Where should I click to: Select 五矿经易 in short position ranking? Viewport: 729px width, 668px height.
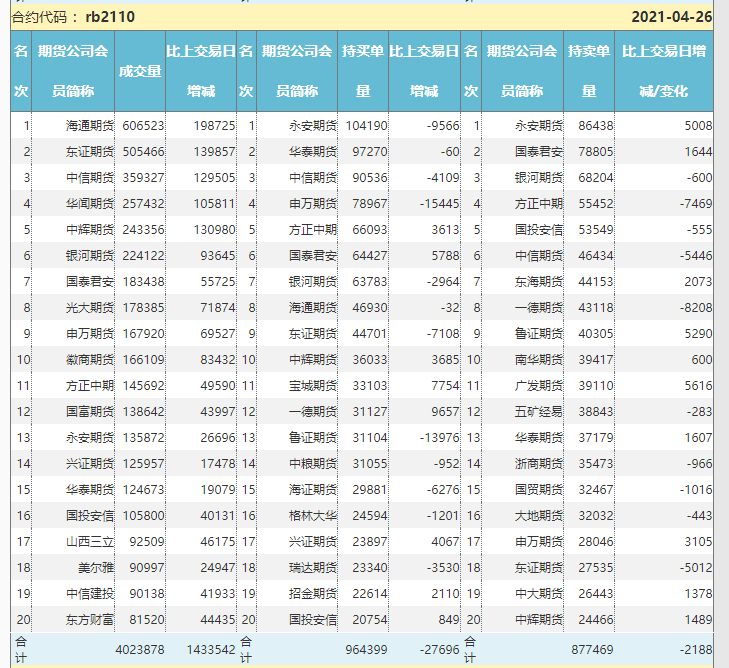pyautogui.click(x=539, y=412)
